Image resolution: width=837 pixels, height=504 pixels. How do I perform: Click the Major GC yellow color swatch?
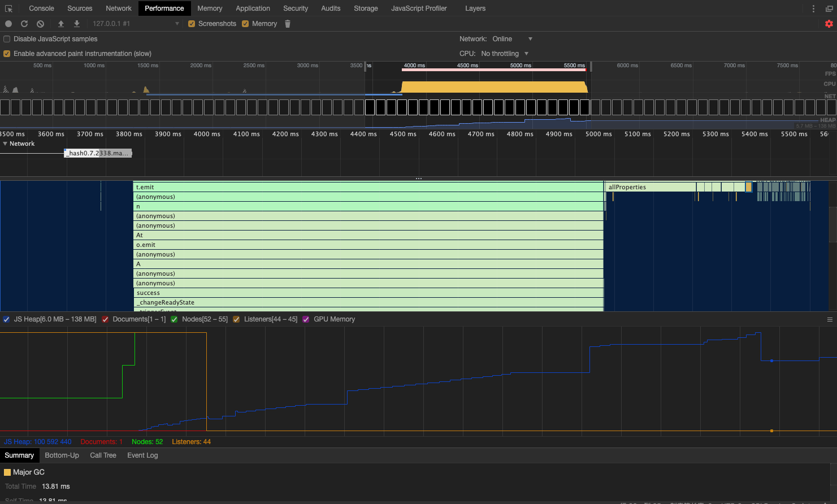pyautogui.click(x=7, y=472)
